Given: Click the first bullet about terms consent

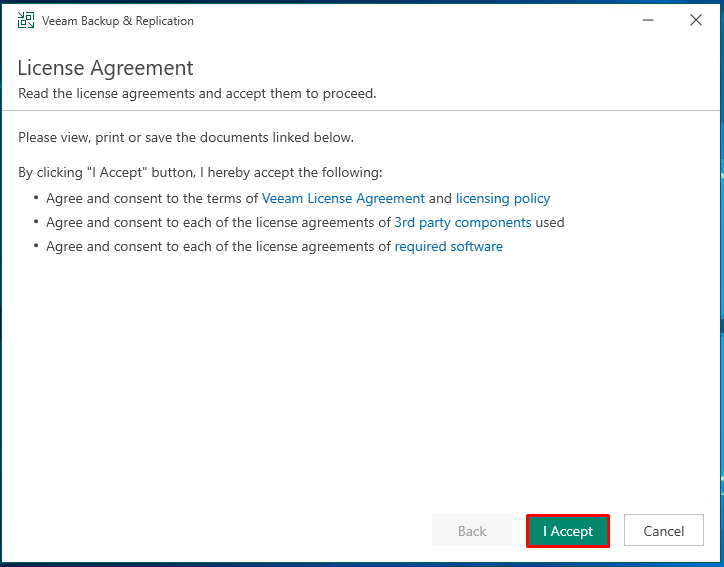Looking at the screenshot, I should 298,199.
